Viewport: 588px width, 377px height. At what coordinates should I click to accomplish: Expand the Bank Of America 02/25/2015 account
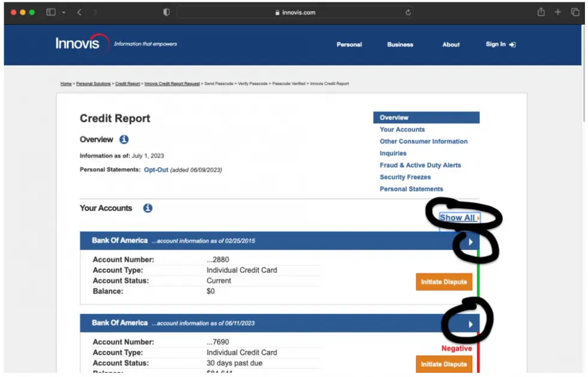(x=470, y=242)
